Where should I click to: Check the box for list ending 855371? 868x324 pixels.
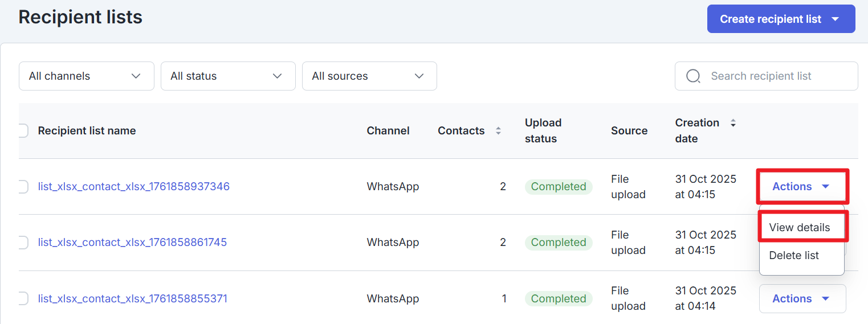23,298
